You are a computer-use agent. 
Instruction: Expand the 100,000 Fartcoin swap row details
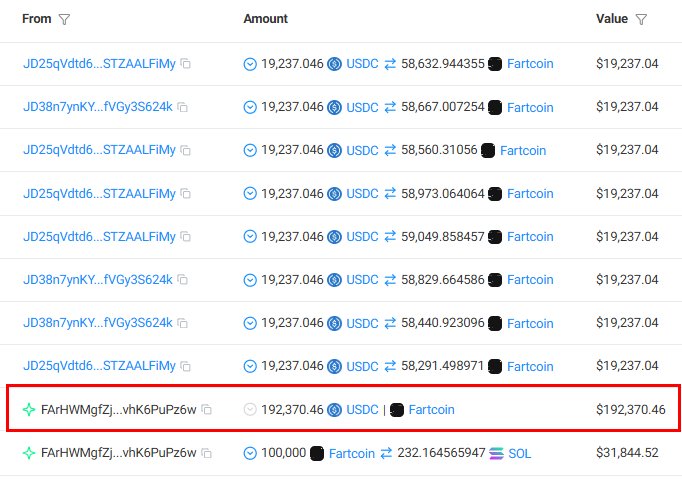250,453
